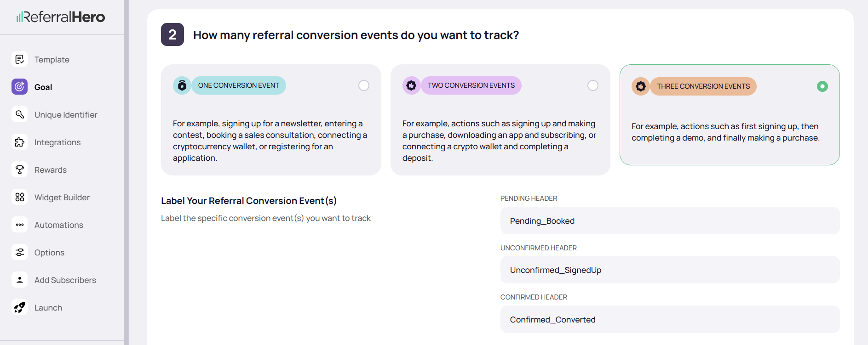Click the Three Conversion Events orange badge
The width and height of the screenshot is (868, 345).
click(703, 86)
